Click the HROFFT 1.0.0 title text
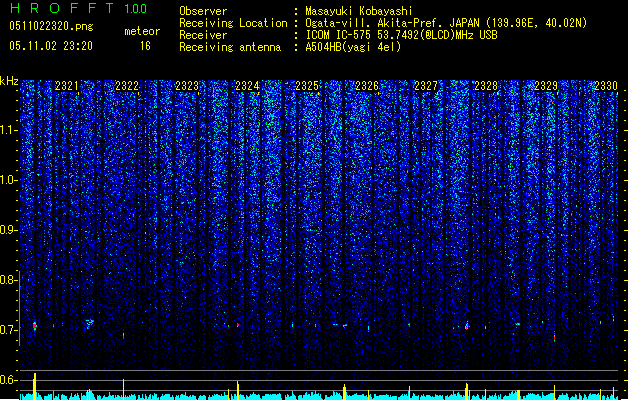629x400 pixels. click(x=78, y=8)
